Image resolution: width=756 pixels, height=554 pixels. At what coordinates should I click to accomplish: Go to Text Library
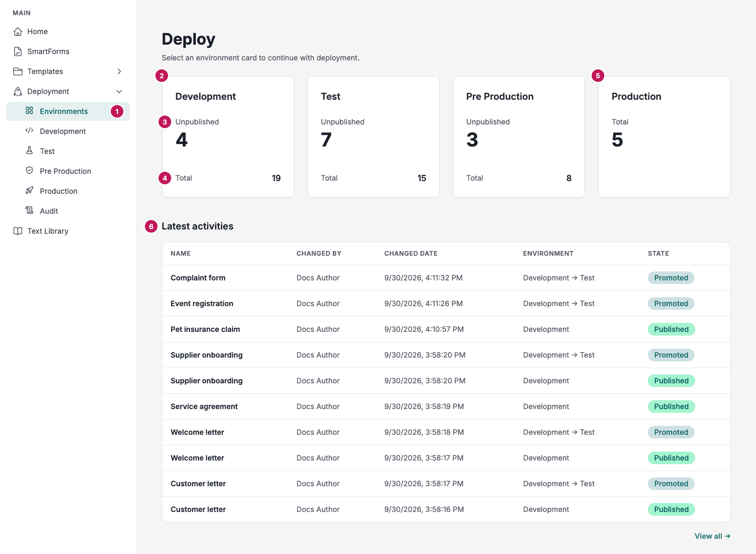click(68, 231)
